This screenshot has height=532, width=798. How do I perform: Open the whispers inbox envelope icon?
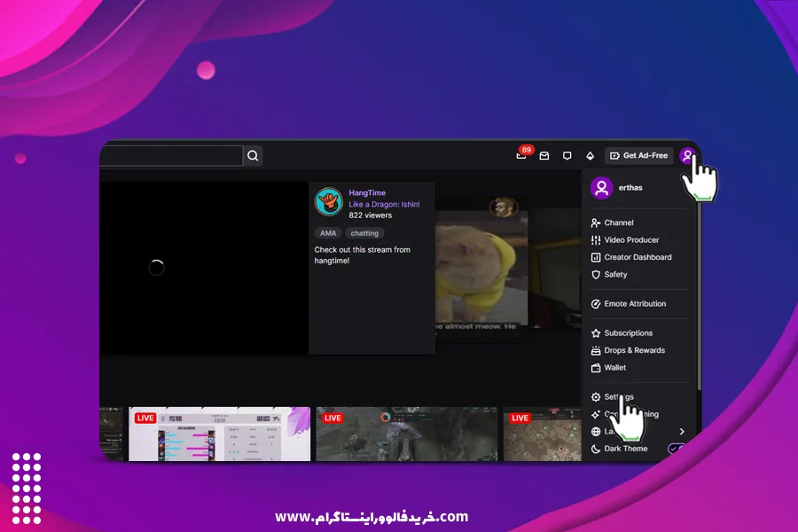pyautogui.click(x=544, y=156)
